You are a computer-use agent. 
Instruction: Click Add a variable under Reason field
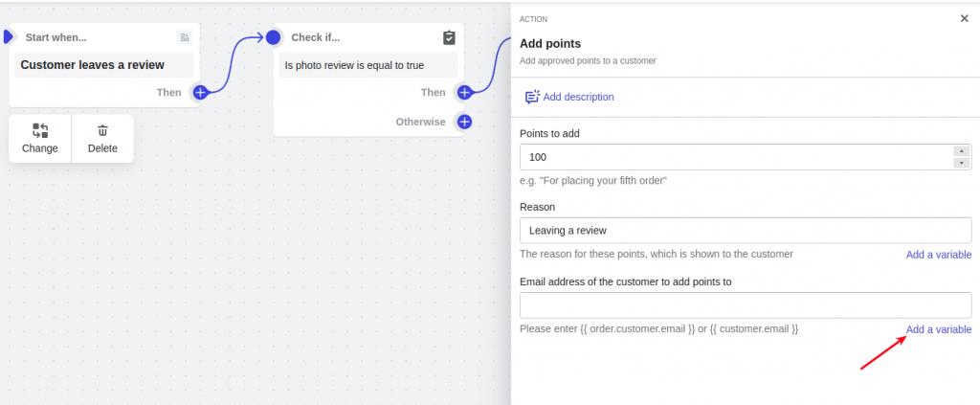pos(939,255)
